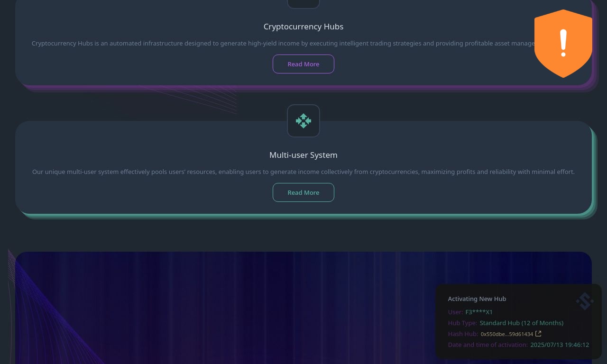Click the orange shield warning icon
Image resolution: width=607 pixels, height=364 pixels.
click(x=563, y=44)
